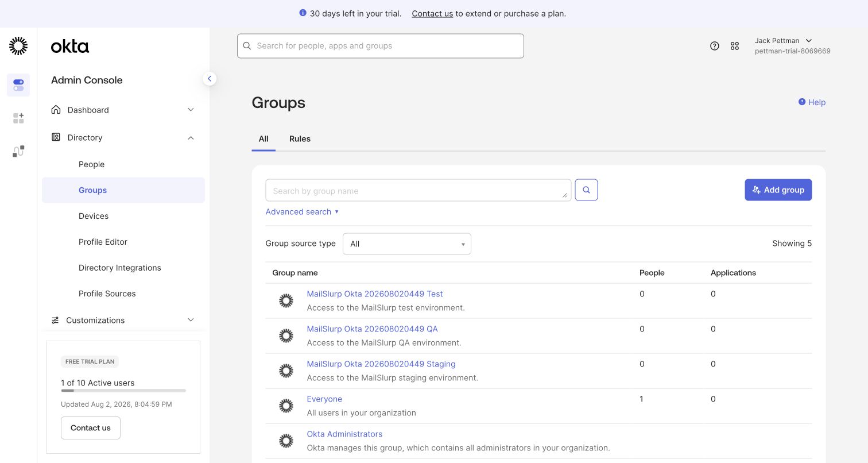Image resolution: width=868 pixels, height=463 pixels.
Task: Click the Directory icon in sidebar
Action: tap(56, 137)
